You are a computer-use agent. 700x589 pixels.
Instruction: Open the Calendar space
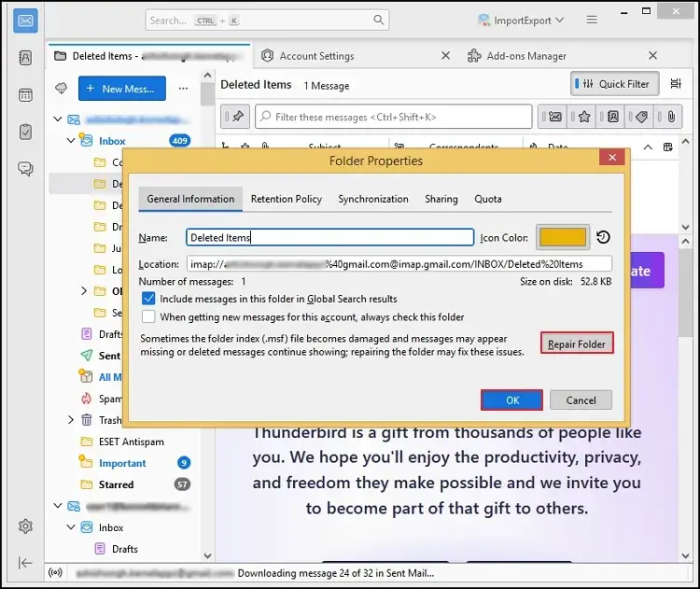25,94
